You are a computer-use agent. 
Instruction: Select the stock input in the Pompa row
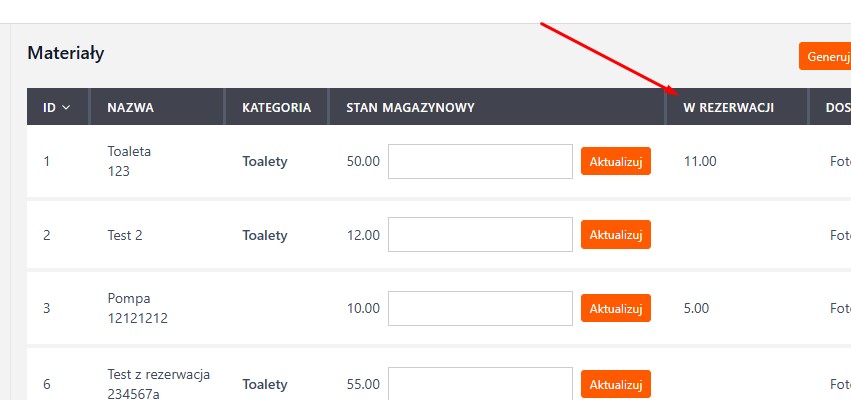(480, 309)
